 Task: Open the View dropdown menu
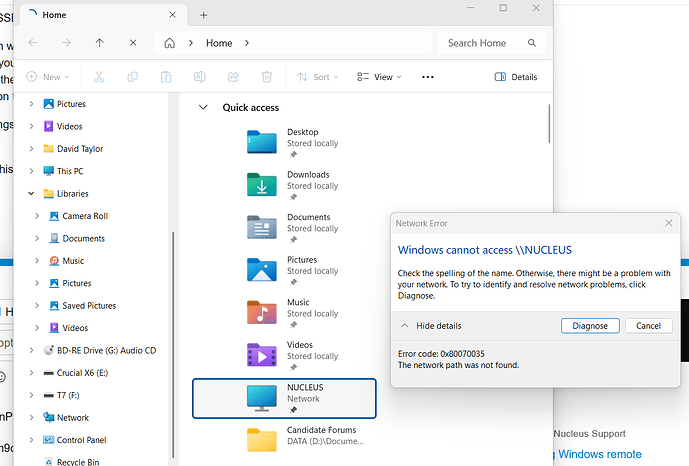(380, 77)
